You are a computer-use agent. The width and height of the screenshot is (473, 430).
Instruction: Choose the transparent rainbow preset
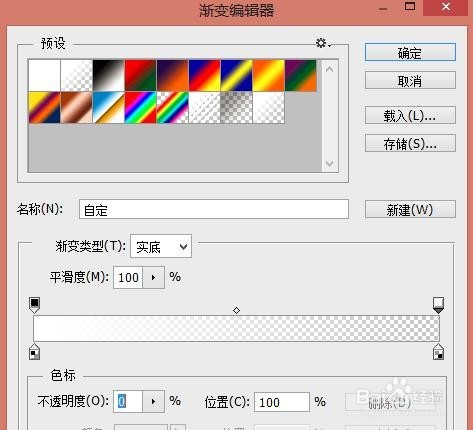tap(173, 108)
